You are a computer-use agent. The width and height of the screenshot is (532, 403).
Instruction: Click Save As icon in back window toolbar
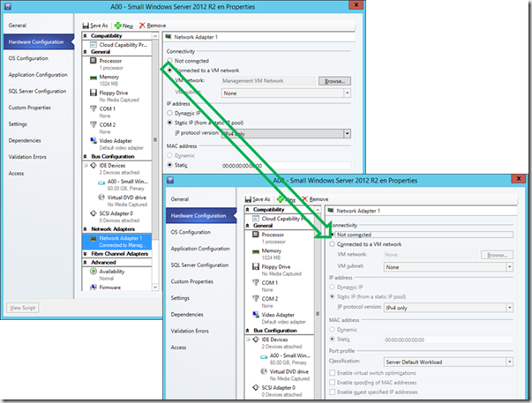[x=86, y=26]
